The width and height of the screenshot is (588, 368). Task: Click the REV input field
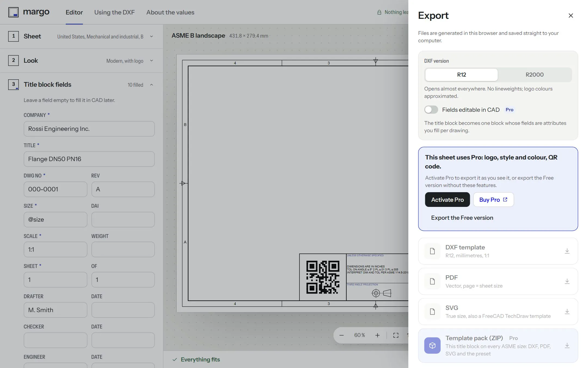coord(123,189)
